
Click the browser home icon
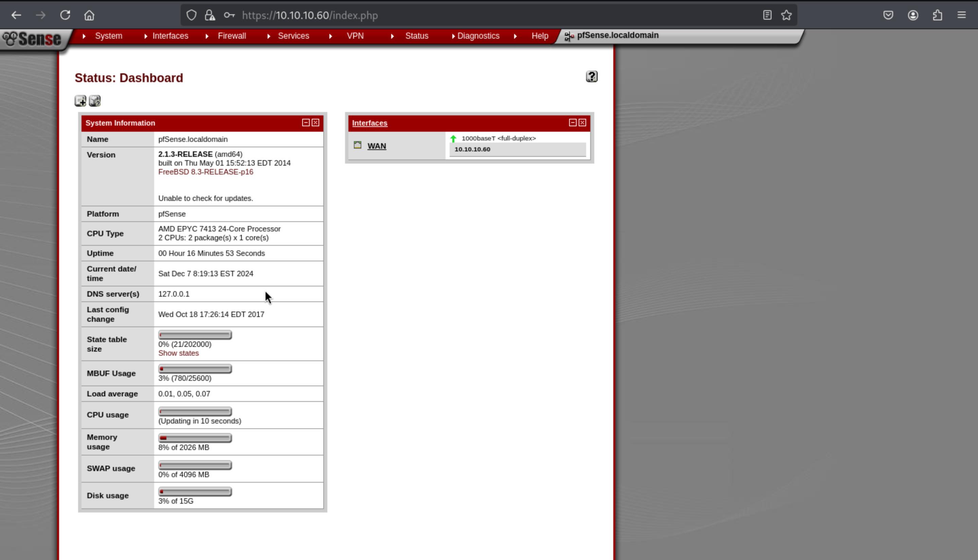89,15
